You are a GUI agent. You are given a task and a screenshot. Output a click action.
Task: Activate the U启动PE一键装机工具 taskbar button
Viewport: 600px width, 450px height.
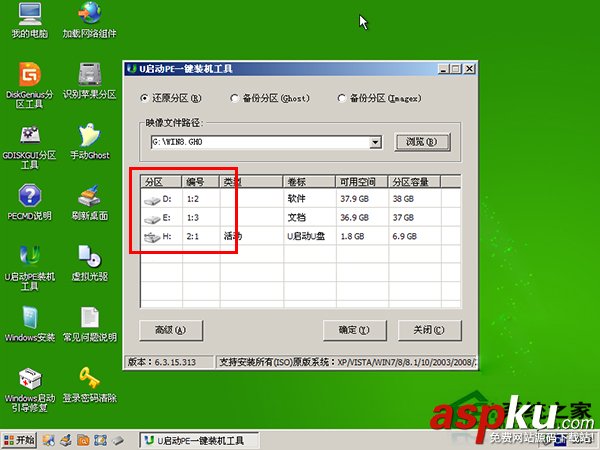pos(199,440)
